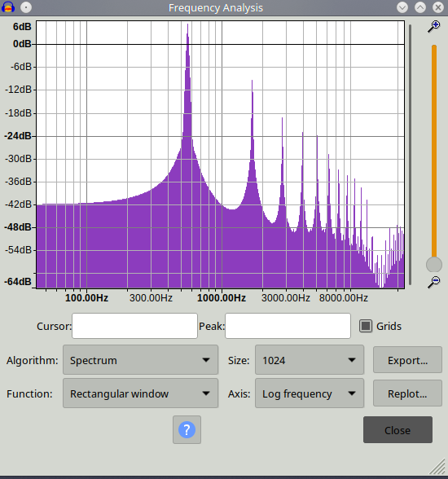
Task: Click the 300.00Hz axis label
Action: tap(151, 298)
